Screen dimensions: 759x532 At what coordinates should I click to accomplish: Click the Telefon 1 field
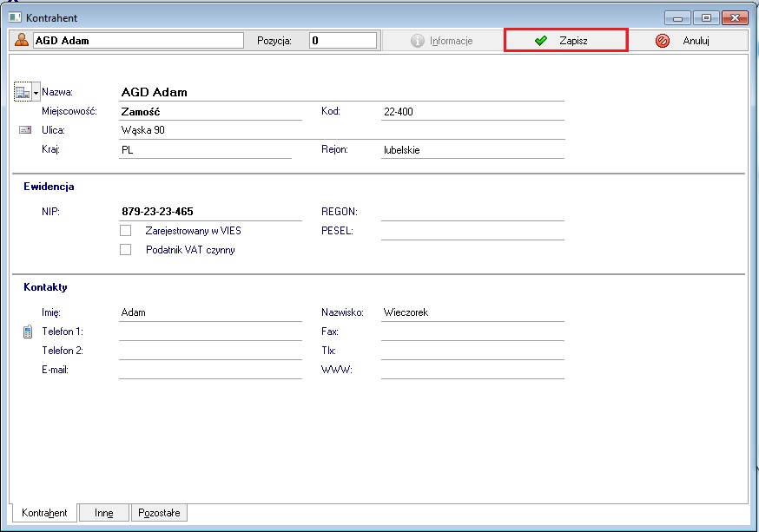point(210,332)
